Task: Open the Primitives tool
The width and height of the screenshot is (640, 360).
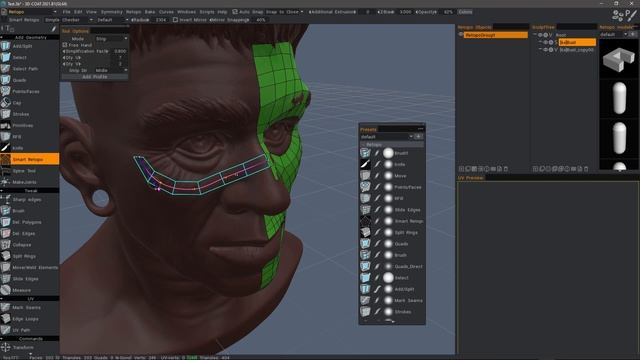Action: (x=29, y=125)
